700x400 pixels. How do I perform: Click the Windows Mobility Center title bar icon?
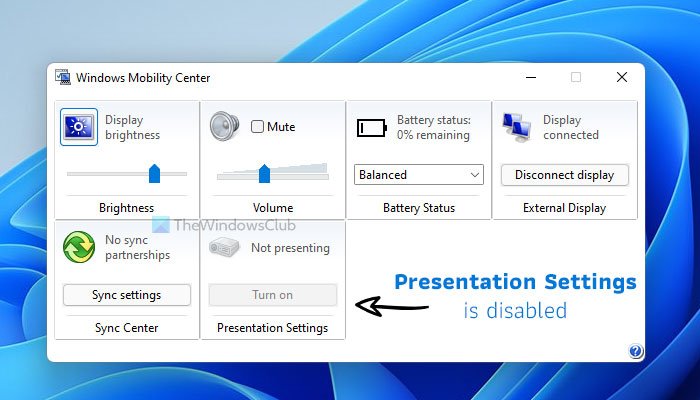pyautogui.click(x=63, y=77)
